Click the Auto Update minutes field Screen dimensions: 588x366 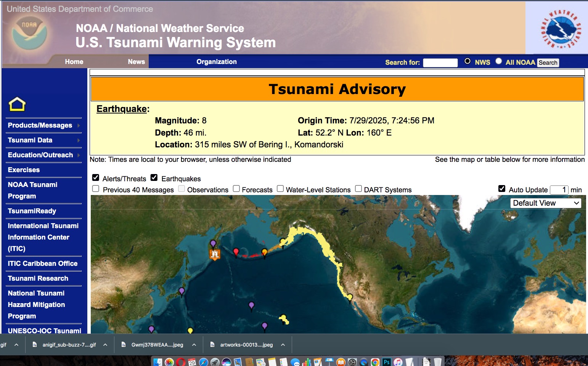pos(559,190)
